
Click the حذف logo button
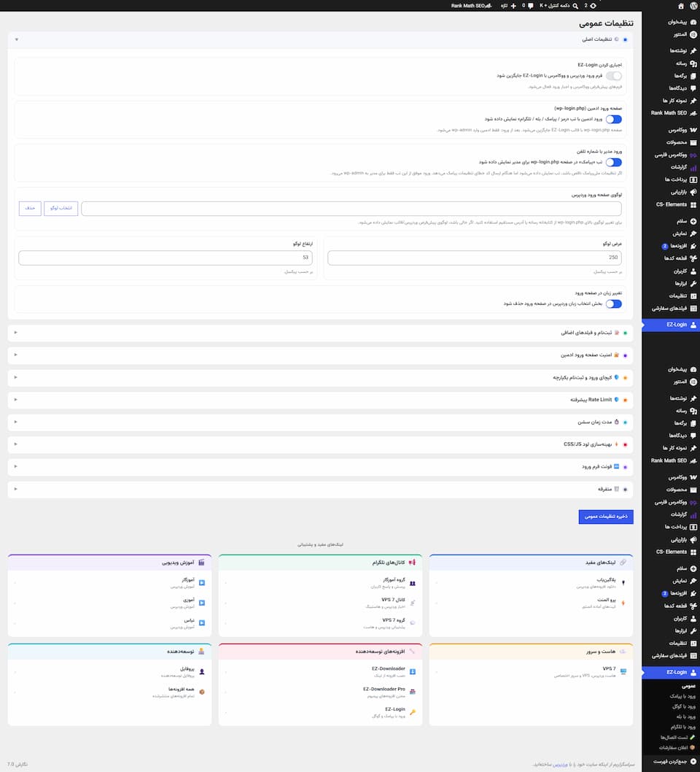[x=30, y=208]
